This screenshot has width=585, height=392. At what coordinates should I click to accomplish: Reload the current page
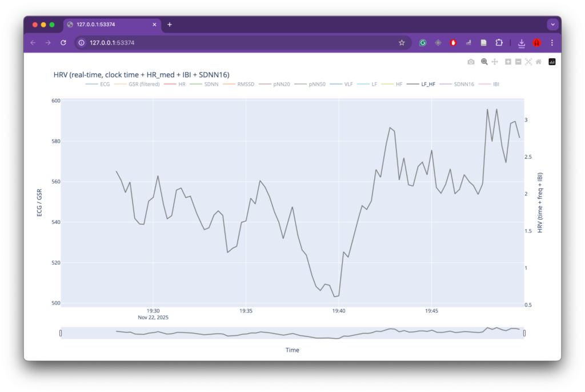(63, 43)
